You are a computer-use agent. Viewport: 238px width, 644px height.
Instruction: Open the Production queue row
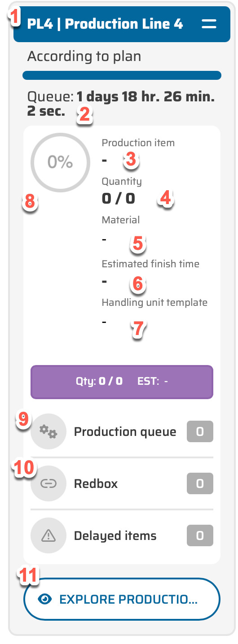coord(122,432)
